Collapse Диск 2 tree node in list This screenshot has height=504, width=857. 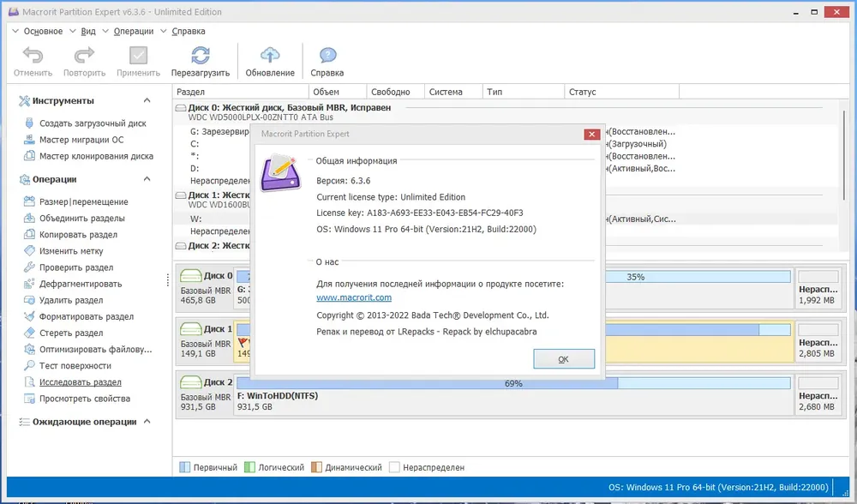(180, 246)
